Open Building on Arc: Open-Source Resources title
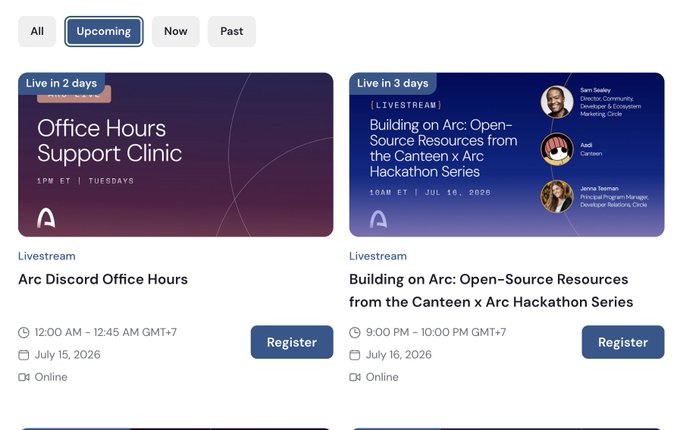 491,290
